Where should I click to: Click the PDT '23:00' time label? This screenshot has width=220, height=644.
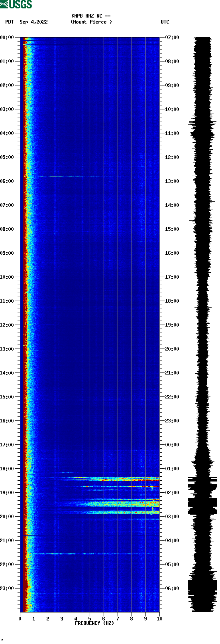click(x=7, y=589)
